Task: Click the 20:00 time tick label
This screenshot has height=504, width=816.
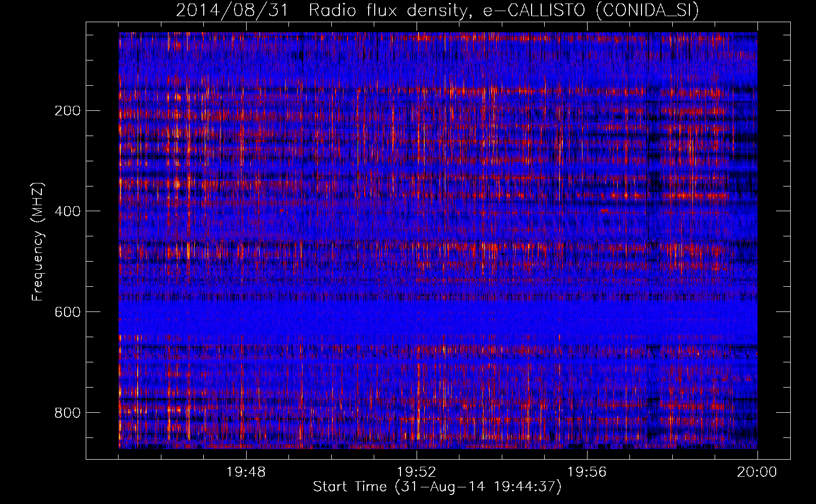Action: (x=757, y=472)
